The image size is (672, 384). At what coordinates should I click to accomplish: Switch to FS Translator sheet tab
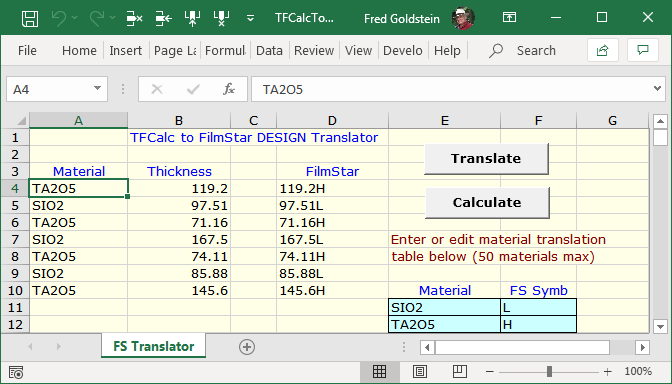click(x=153, y=346)
